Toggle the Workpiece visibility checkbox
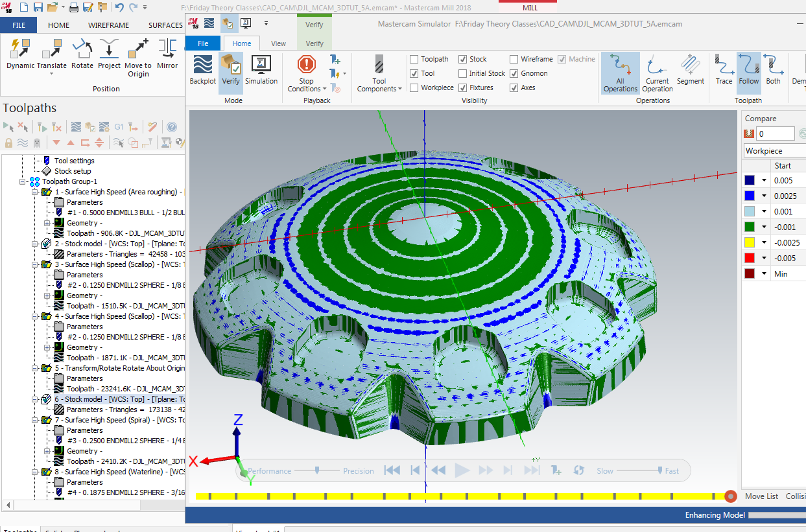Screen dimensions: 806x532 (x=414, y=87)
